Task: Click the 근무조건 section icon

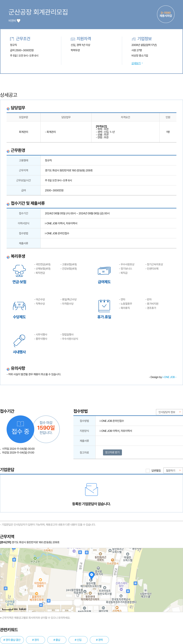Action: tap(12, 39)
